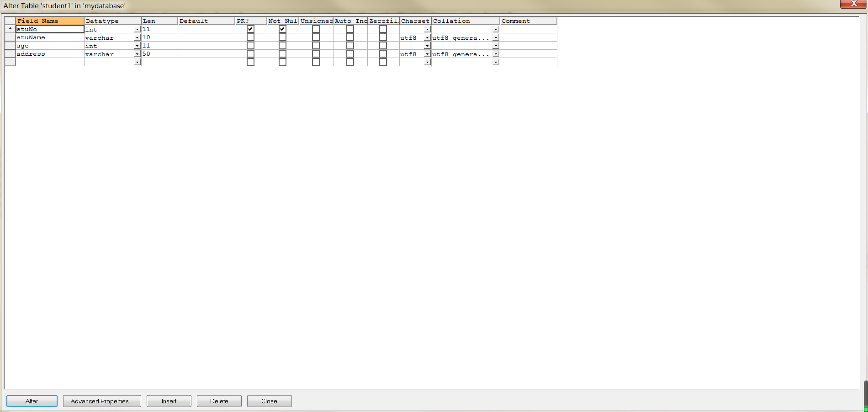
Task: Click the Alter button
Action: (x=32, y=401)
